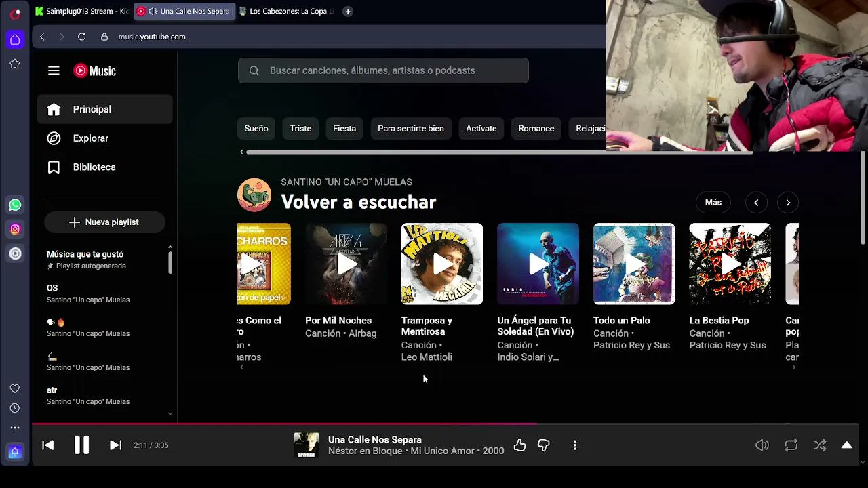Skip to the previous track
This screenshot has height=488, width=868.
[47, 445]
